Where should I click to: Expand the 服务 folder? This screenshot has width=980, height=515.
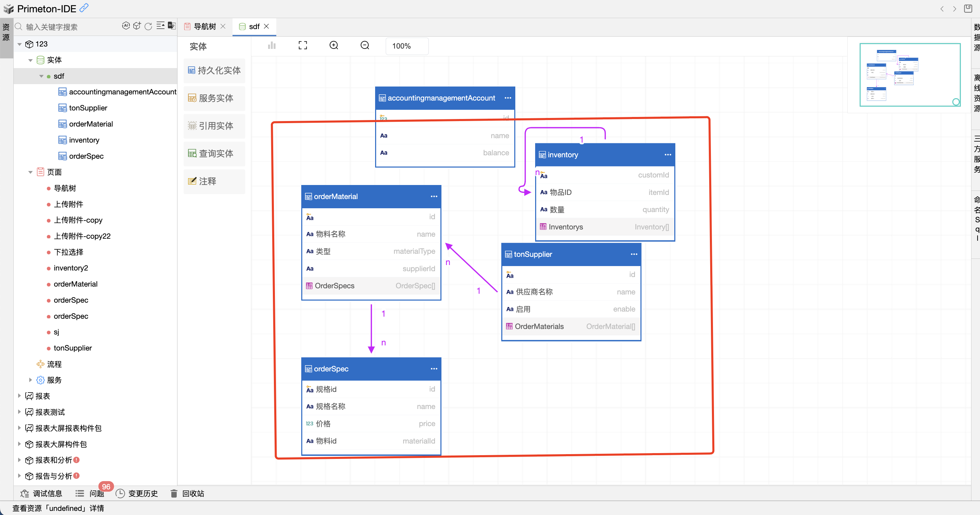[x=30, y=380]
